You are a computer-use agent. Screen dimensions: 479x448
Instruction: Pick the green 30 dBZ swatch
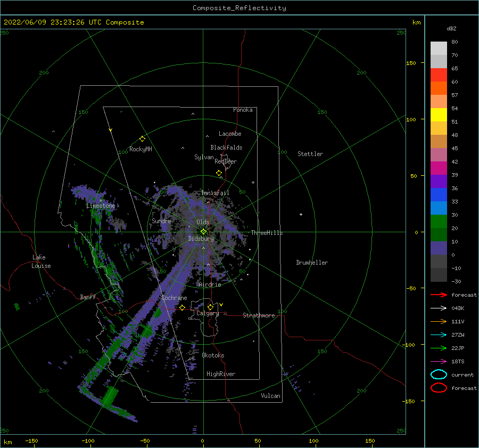pyautogui.click(x=439, y=222)
